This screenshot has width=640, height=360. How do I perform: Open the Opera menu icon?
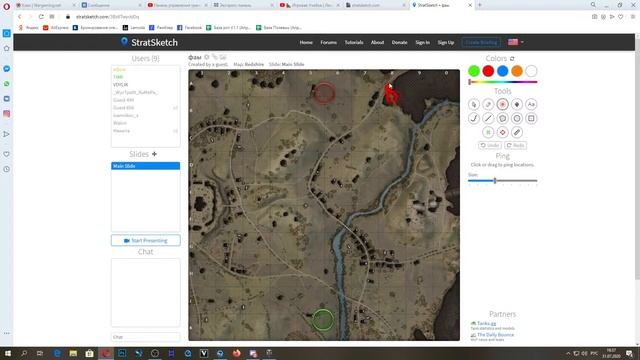pyautogui.click(x=7, y=7)
